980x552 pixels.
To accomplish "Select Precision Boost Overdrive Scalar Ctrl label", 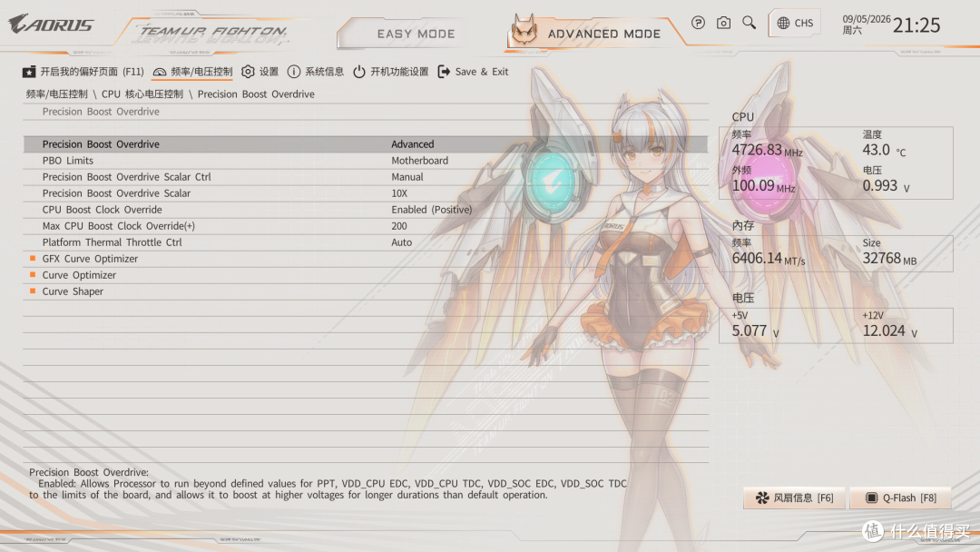I will 126,176.
